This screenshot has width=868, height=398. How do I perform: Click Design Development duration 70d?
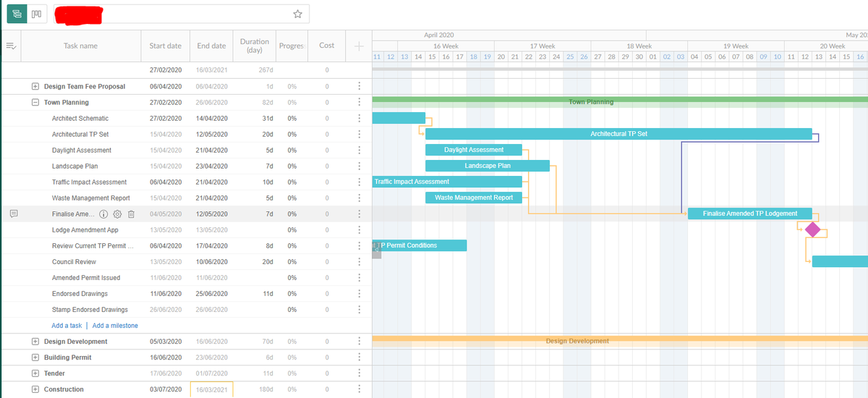coord(267,341)
